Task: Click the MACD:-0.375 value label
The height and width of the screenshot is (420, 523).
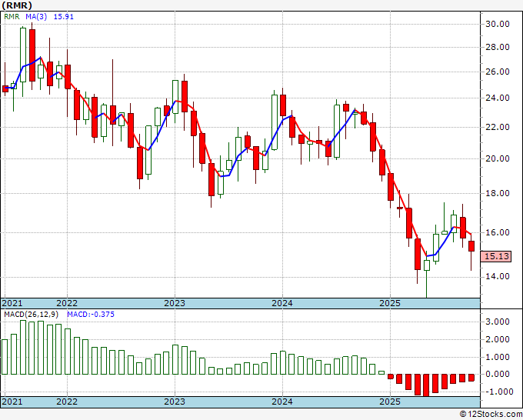Action: coord(91,315)
